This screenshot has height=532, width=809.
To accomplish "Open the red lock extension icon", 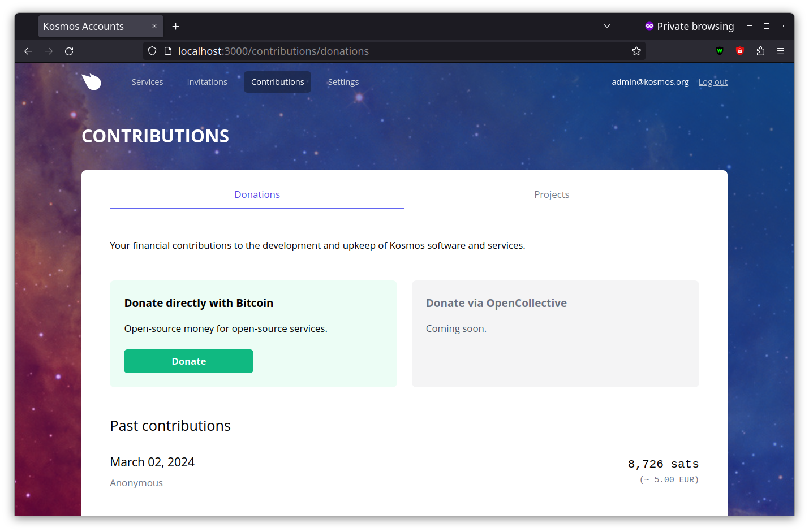I will [739, 51].
